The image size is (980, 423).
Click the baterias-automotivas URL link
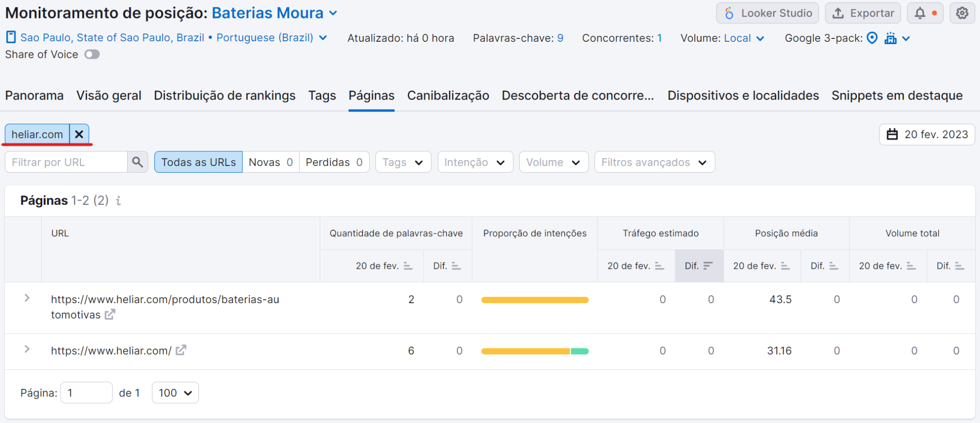coord(165,307)
